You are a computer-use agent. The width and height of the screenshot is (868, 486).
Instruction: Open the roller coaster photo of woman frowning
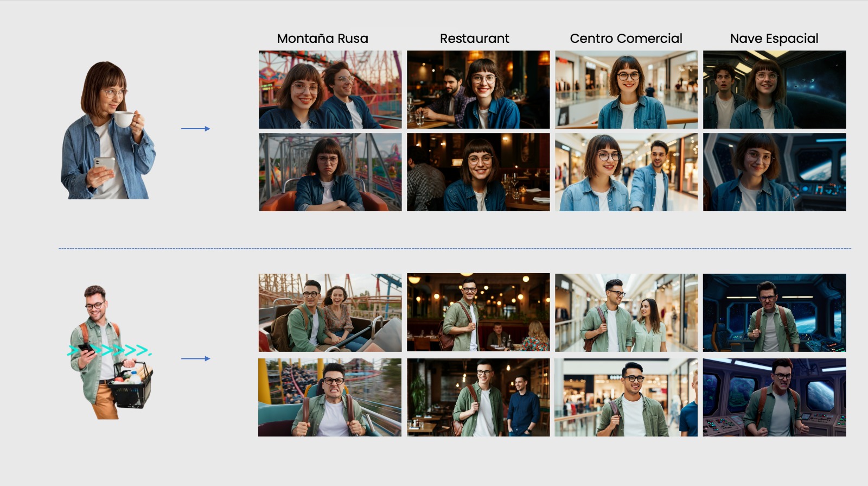[330, 172]
